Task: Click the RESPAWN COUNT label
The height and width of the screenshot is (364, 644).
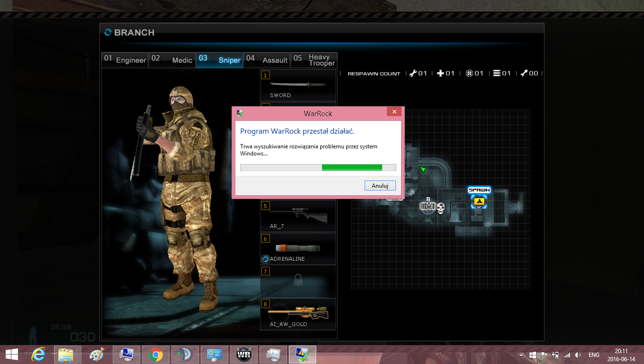Action: 374,73
